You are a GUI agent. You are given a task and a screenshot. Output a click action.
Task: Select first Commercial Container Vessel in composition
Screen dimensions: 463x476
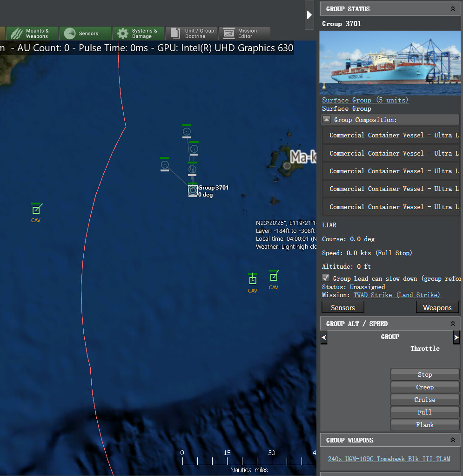coord(391,135)
